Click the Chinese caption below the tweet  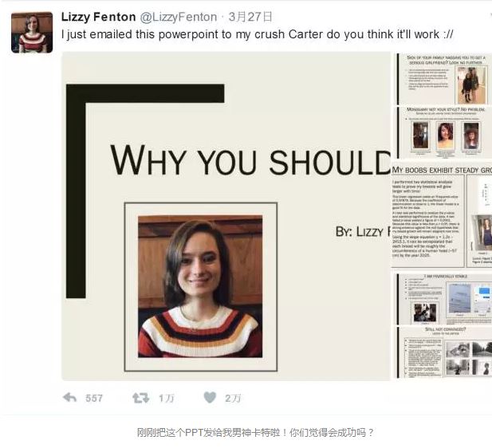click(x=255, y=432)
